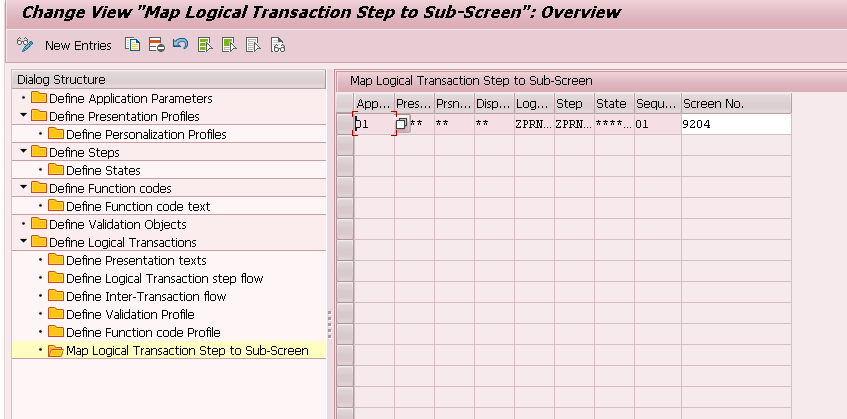The width and height of the screenshot is (847, 419).
Task: Collapse the Define Presentation Profiles node arrow
Action: (23, 116)
